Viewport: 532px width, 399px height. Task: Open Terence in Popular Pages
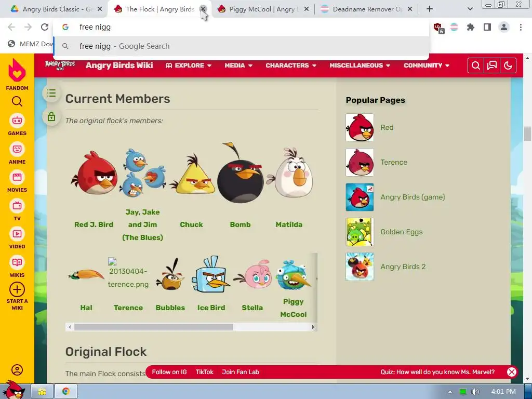point(394,162)
